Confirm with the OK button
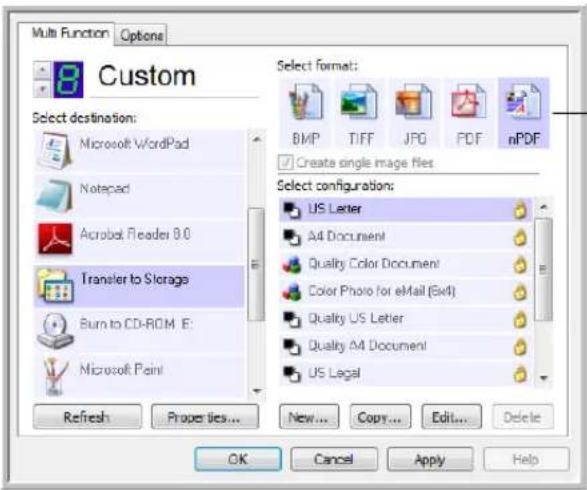The height and width of the screenshot is (490, 587). coord(238,459)
